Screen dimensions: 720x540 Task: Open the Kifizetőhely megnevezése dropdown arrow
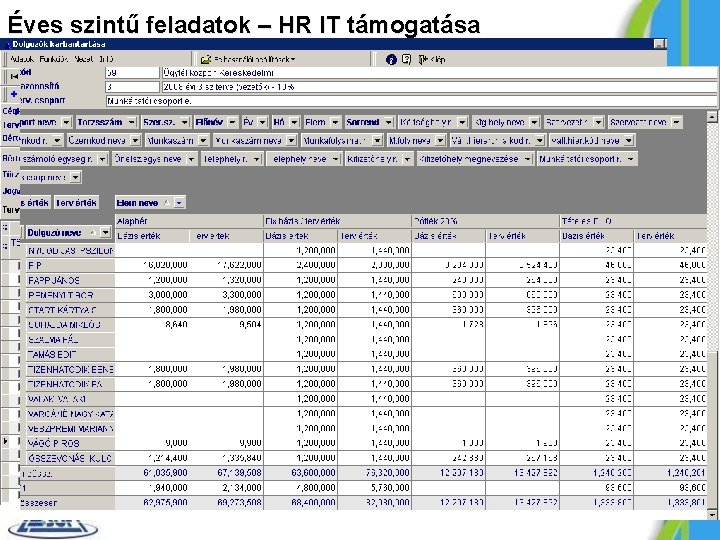point(528,159)
